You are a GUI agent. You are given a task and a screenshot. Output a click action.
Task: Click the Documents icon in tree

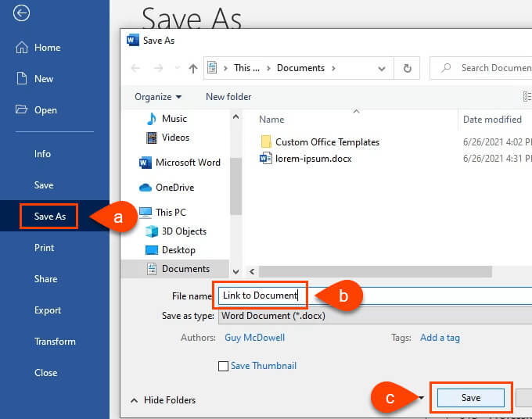pos(152,269)
